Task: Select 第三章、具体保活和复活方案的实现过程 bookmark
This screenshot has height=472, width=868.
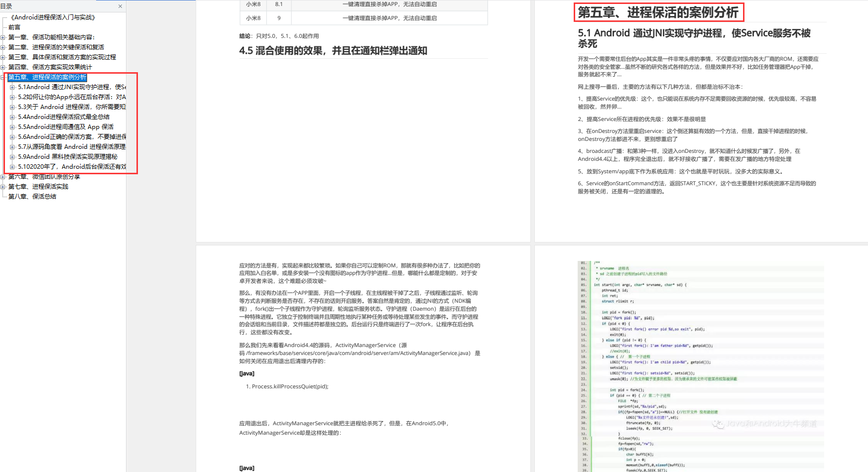Action: (62, 57)
